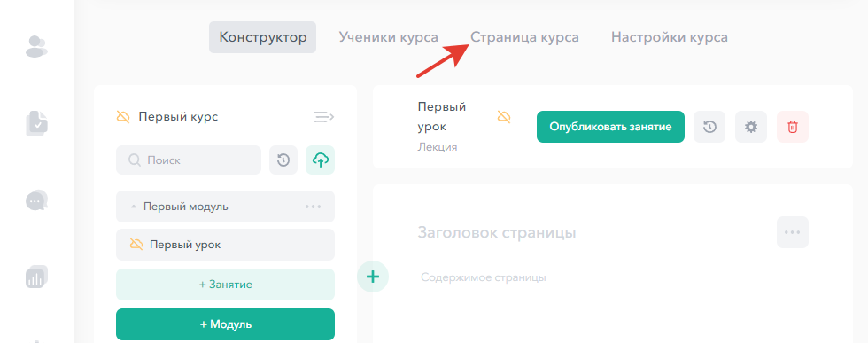Open the three-dot menu of Первый модуль
Screen dimensions: 868x343
pyautogui.click(x=314, y=207)
